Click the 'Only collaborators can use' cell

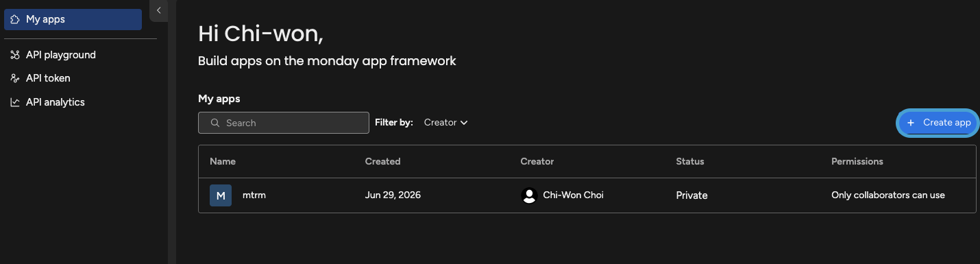[888, 195]
